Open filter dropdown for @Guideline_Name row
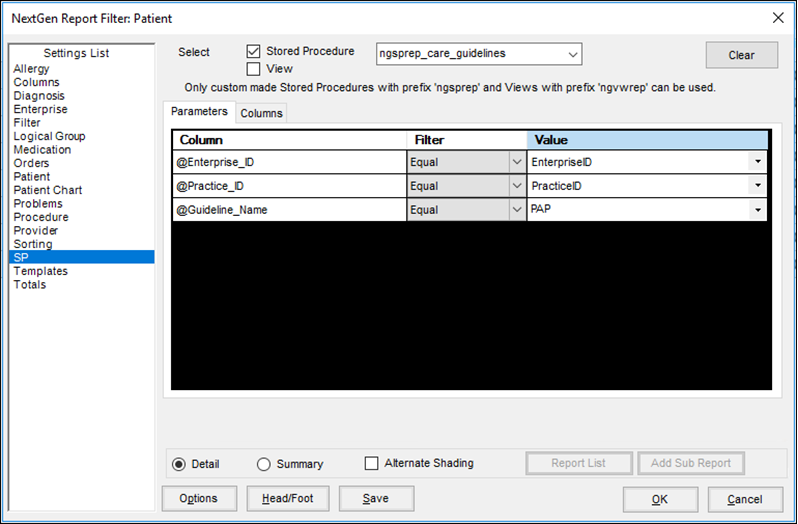This screenshot has width=798, height=524. tap(517, 210)
